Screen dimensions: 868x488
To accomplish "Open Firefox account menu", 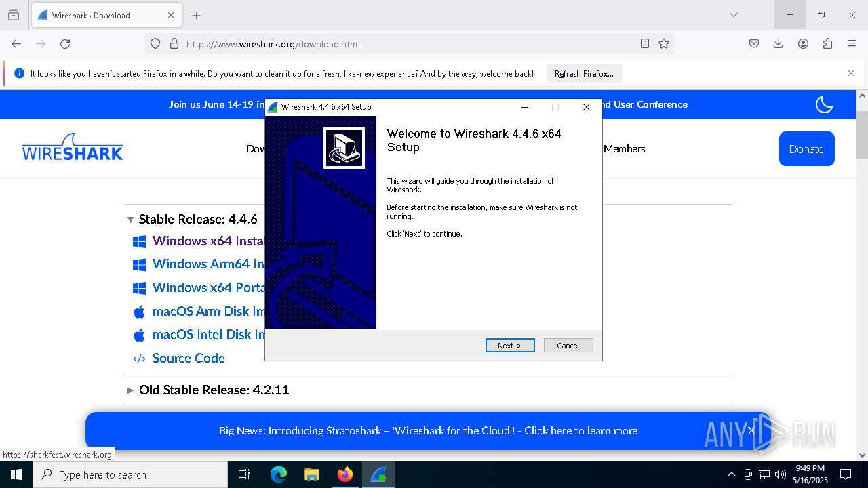I will point(803,43).
